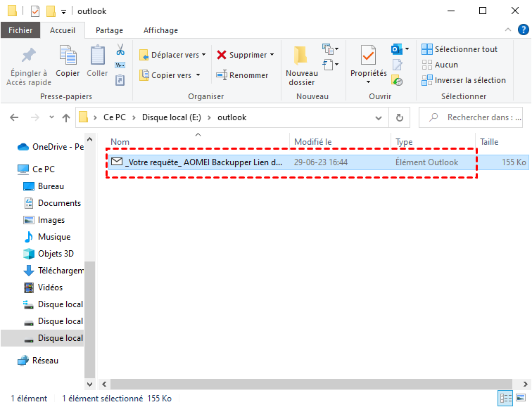Image resolution: width=532 pixels, height=407 pixels.
Task: Select the Accueil ribbon tab
Action: pos(63,30)
